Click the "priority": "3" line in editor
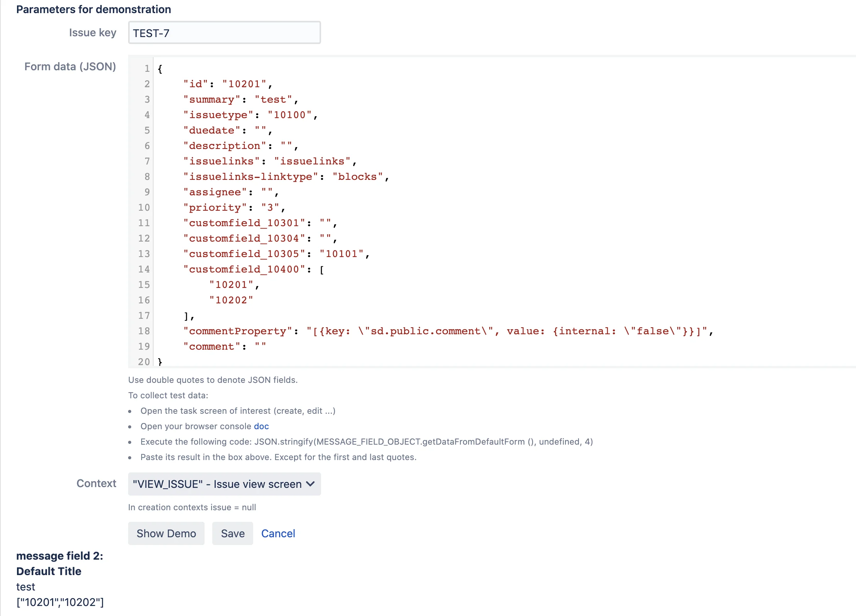Image resolution: width=856 pixels, height=616 pixels. (234, 208)
